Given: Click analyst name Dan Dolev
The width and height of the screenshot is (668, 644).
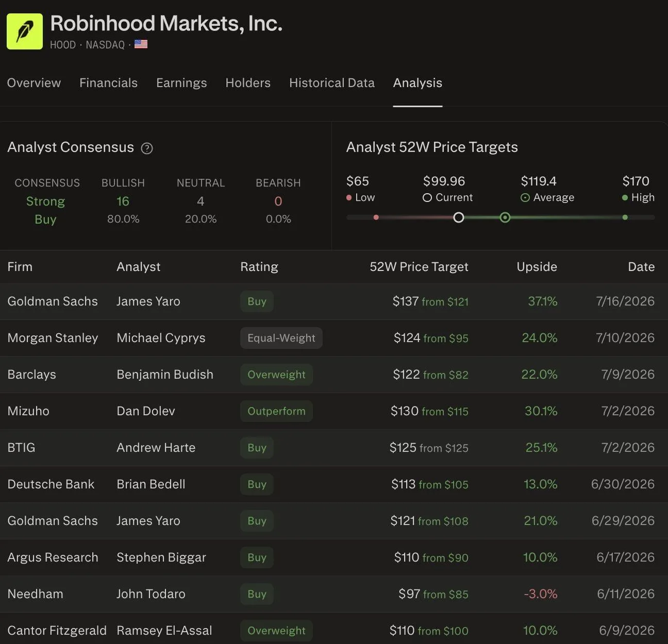Looking at the screenshot, I should [x=146, y=411].
